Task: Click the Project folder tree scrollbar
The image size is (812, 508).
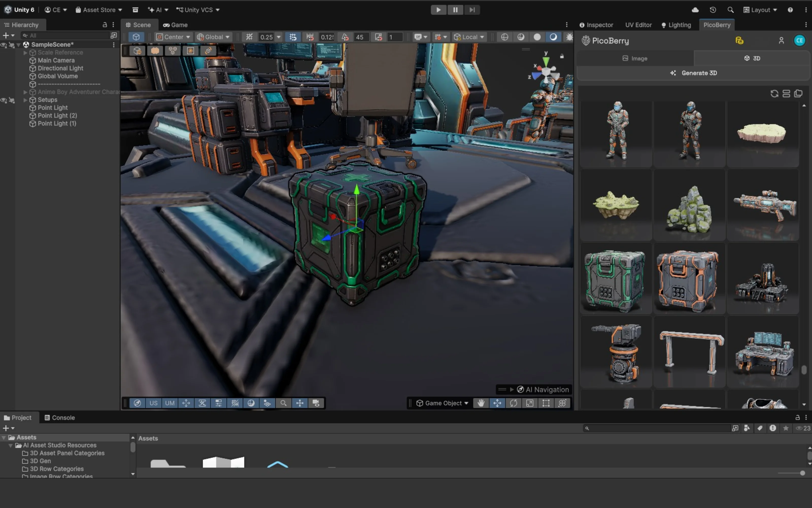Action: coord(133,447)
